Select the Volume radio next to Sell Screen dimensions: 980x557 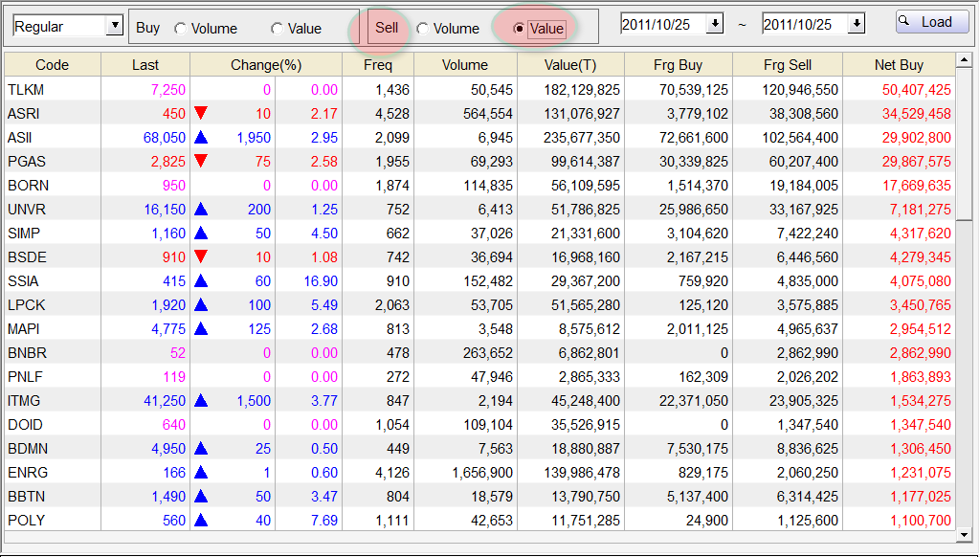424,29
